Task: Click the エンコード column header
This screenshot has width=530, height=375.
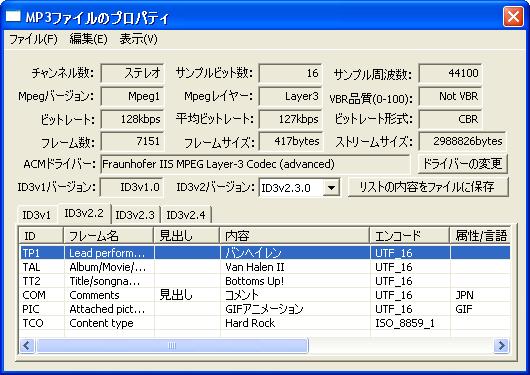Action: point(410,236)
